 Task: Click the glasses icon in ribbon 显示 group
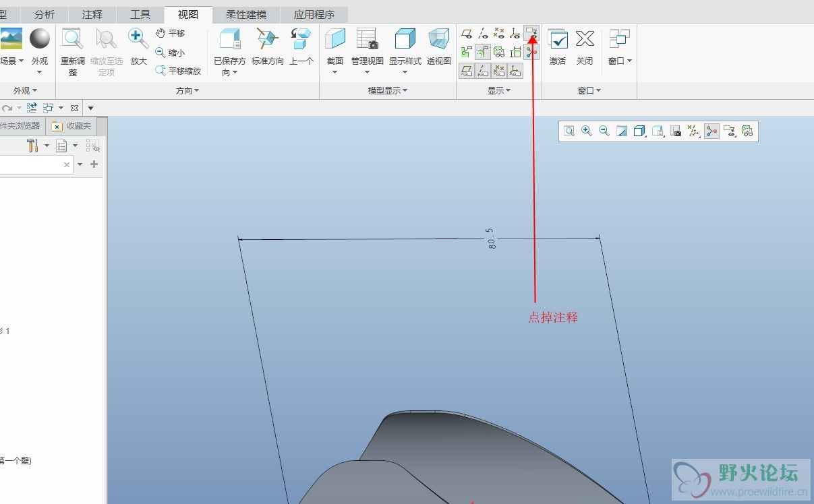(x=499, y=52)
